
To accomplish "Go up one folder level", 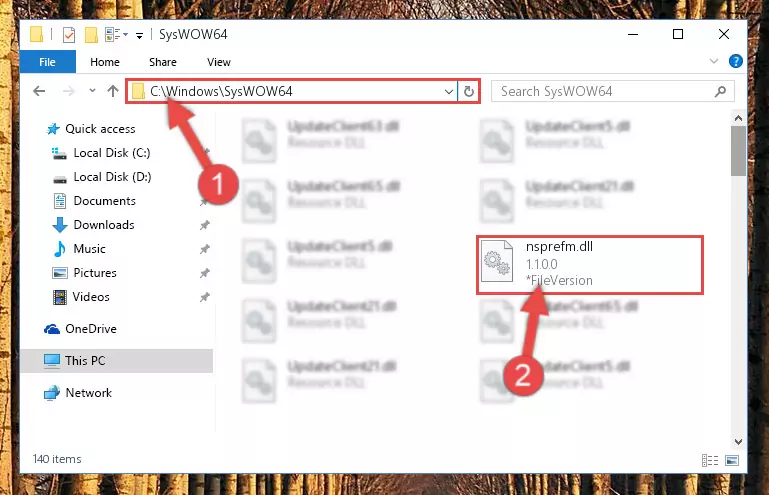I will pos(113,91).
